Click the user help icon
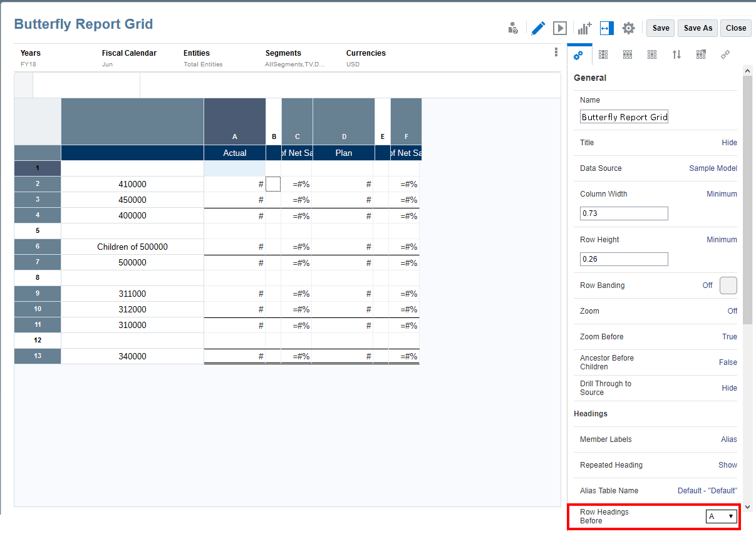756x534 pixels. coord(513,28)
